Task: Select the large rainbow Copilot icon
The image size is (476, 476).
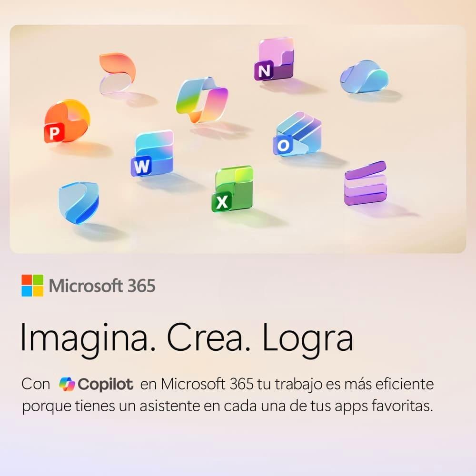Action: coord(202,100)
